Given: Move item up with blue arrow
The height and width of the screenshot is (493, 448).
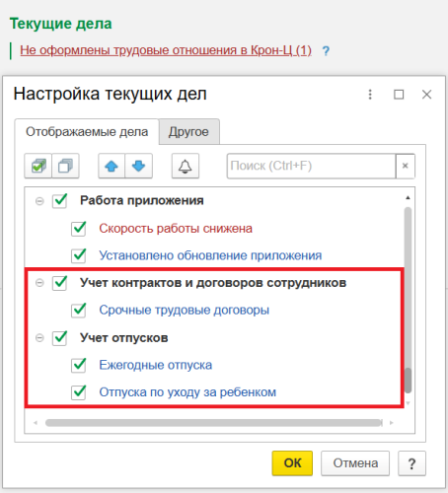Looking at the screenshot, I should tap(112, 166).
